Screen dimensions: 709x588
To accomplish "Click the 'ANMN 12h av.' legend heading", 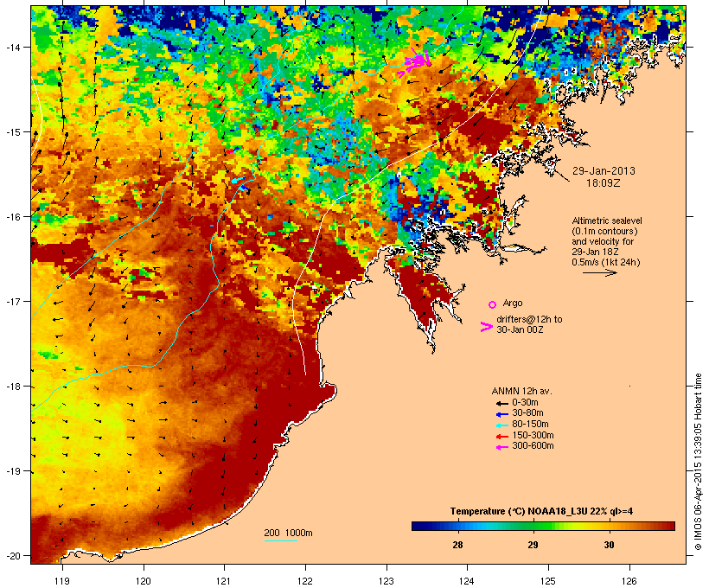I will (x=521, y=391).
